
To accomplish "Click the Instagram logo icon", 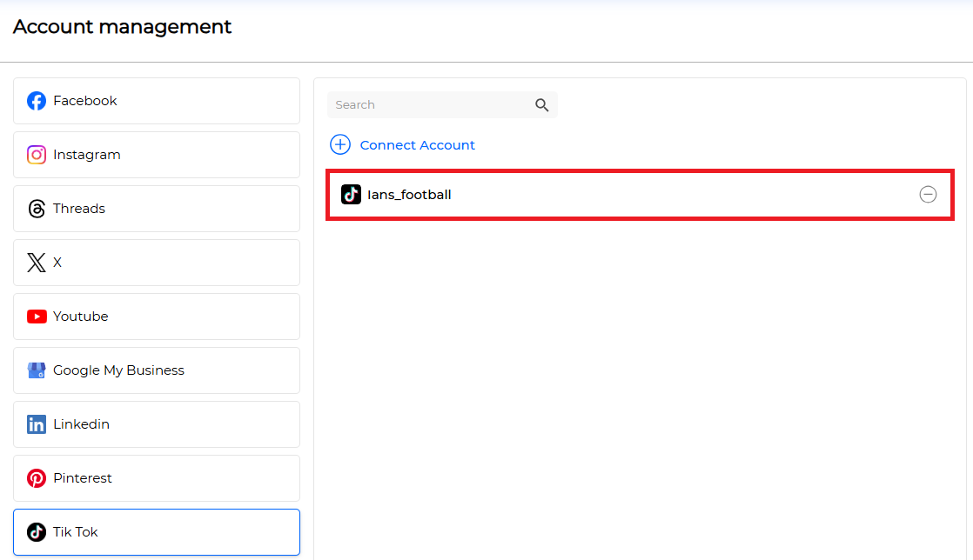I will pyautogui.click(x=37, y=155).
